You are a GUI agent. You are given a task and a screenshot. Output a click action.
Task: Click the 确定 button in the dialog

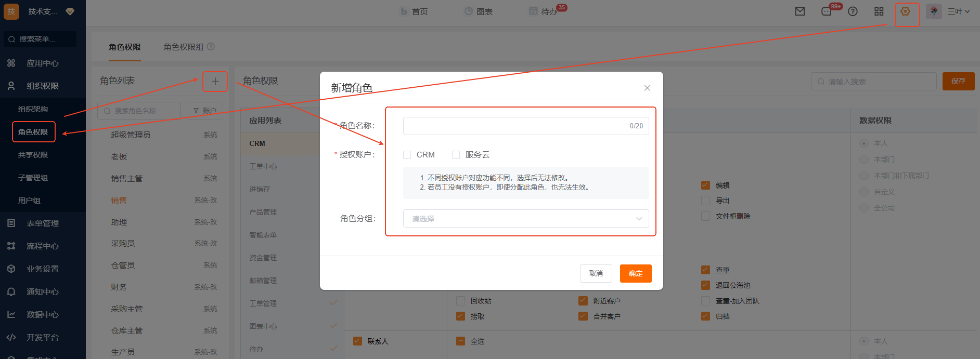pos(636,273)
